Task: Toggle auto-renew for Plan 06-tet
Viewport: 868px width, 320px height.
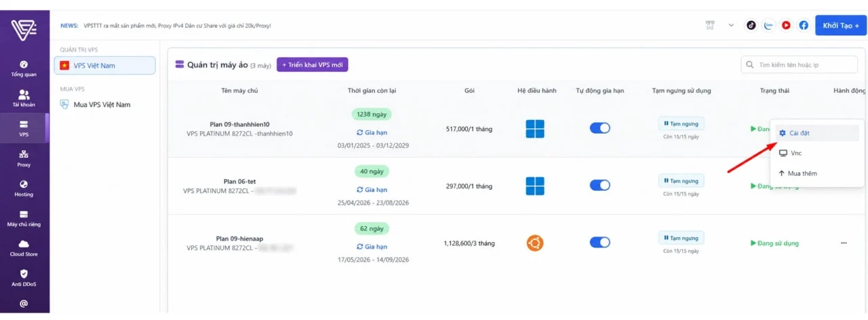Action: [600, 186]
